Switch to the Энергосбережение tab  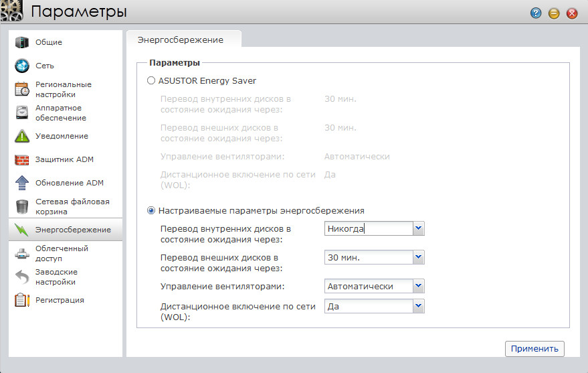click(180, 40)
